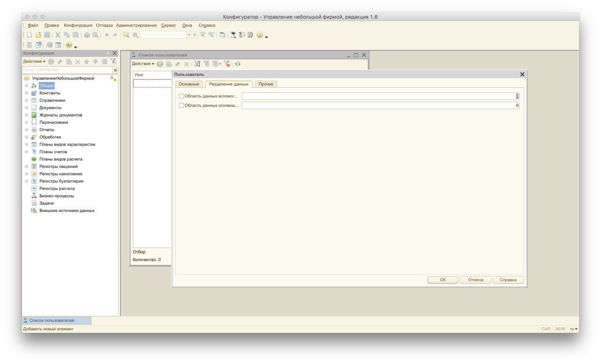Expand the Справочники tree node
Image resolution: width=601 pixels, height=364 pixels.
tap(27, 100)
